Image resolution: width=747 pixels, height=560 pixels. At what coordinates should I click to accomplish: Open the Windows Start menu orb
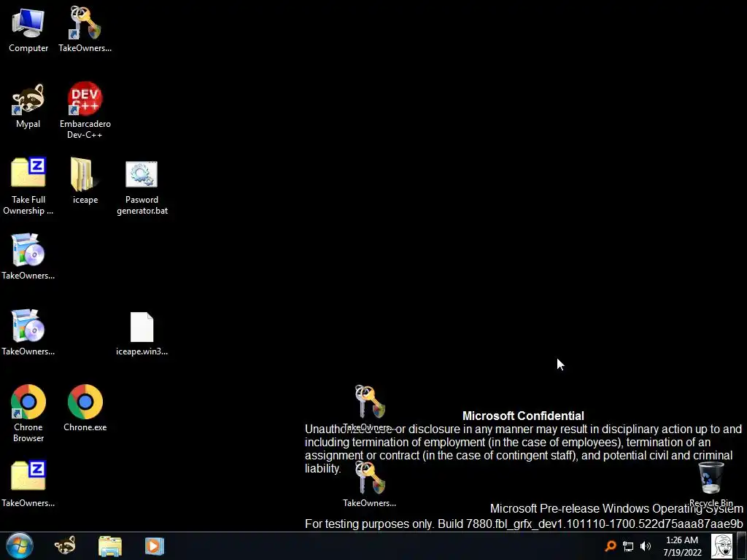pos(20,545)
